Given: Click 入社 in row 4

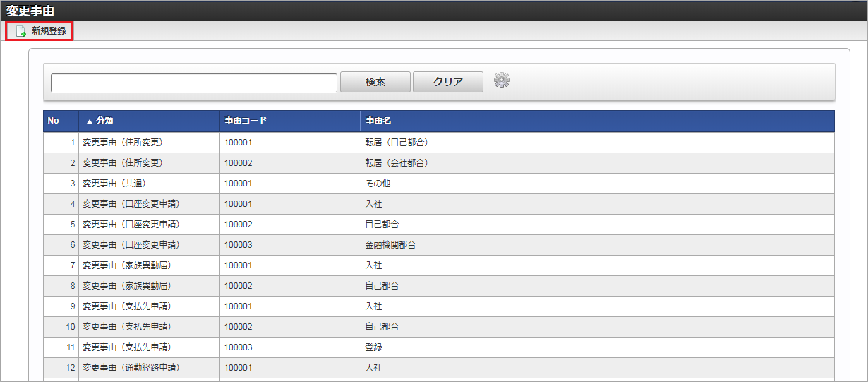Looking at the screenshot, I should 373,204.
